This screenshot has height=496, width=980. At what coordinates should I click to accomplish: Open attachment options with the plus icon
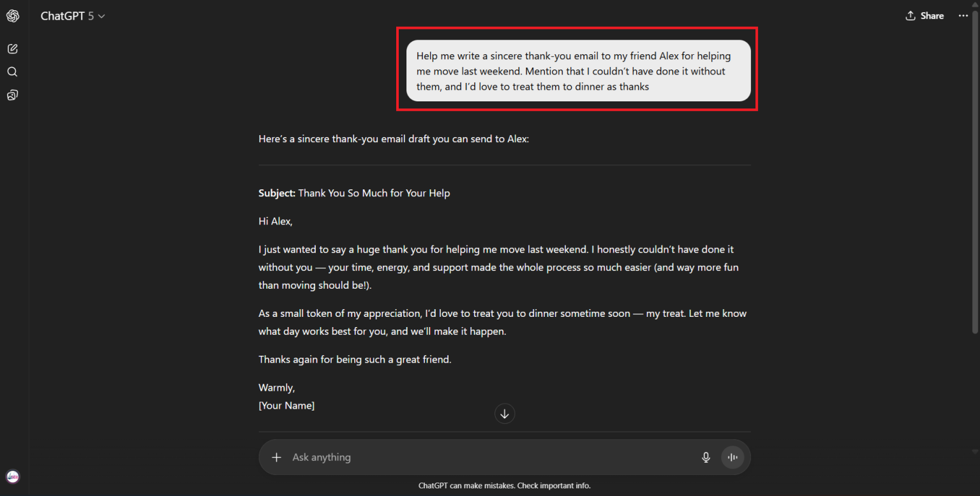(276, 457)
